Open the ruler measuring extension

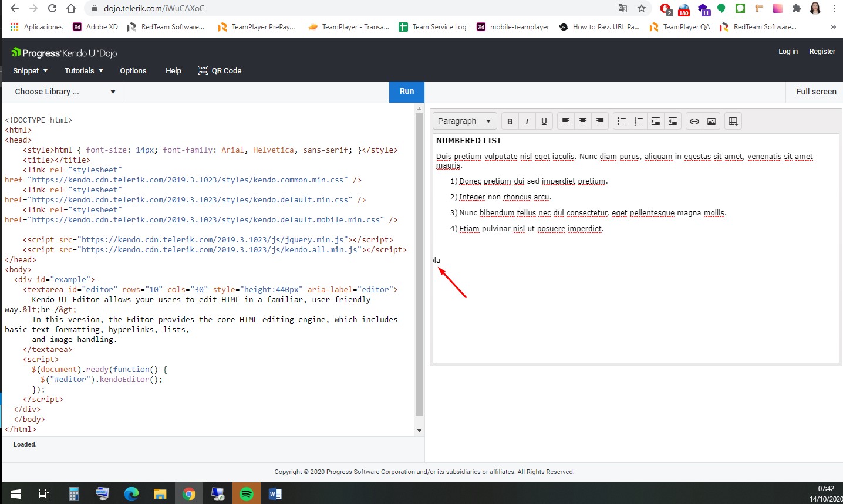pos(759,8)
